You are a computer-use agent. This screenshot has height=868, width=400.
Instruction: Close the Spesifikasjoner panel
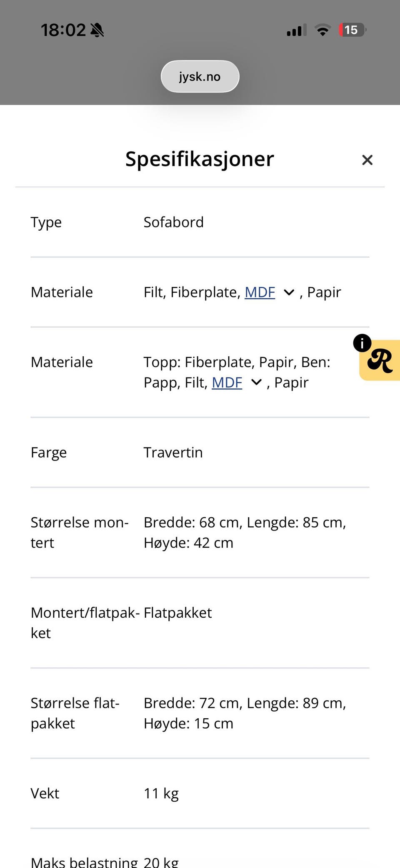point(367,160)
